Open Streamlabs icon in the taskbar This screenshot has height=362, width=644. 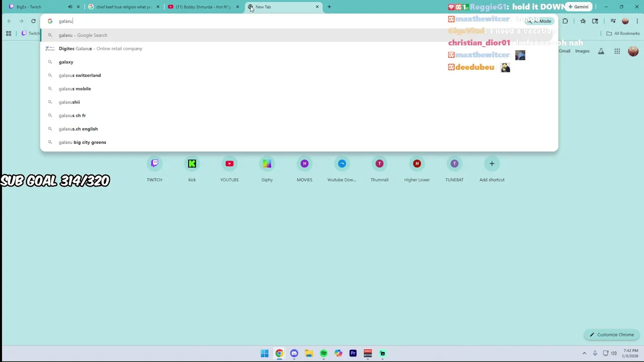coord(382,353)
